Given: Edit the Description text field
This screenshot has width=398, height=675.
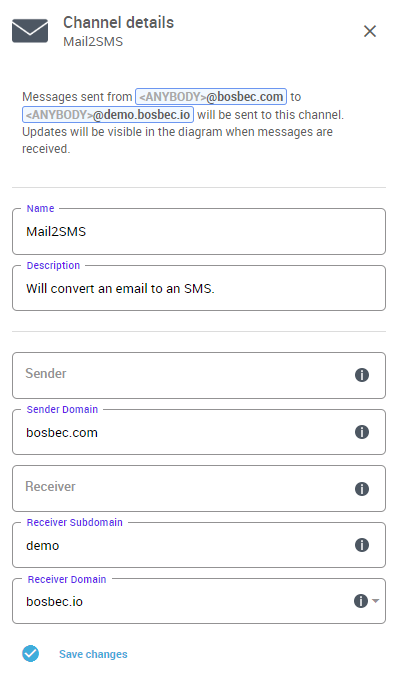Looking at the screenshot, I should coord(199,288).
